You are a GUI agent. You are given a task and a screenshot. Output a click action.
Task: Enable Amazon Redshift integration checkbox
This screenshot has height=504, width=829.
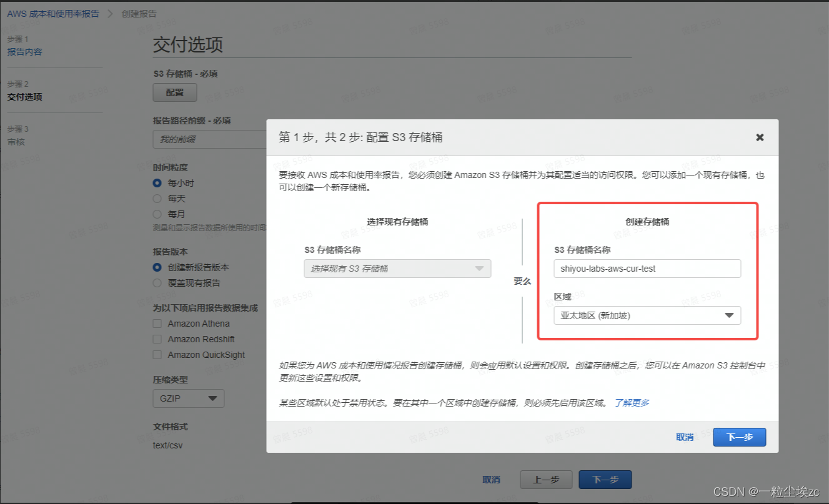tap(158, 340)
